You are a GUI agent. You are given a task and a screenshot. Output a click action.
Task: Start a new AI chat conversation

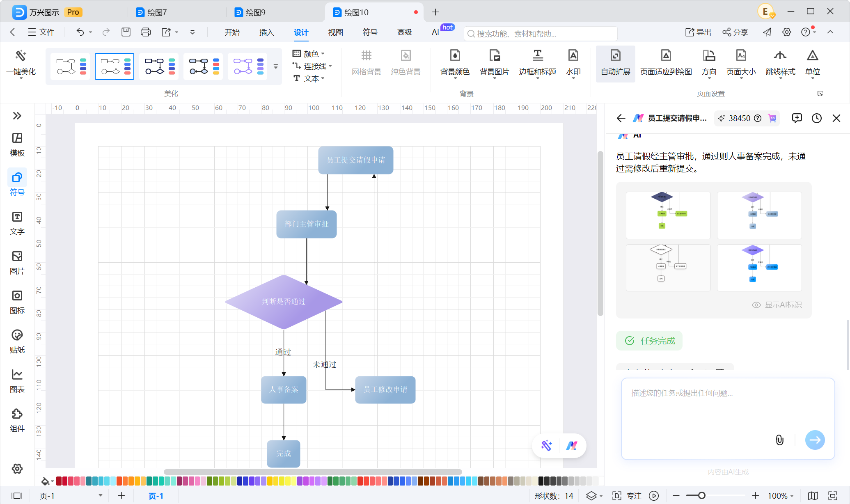(x=797, y=118)
